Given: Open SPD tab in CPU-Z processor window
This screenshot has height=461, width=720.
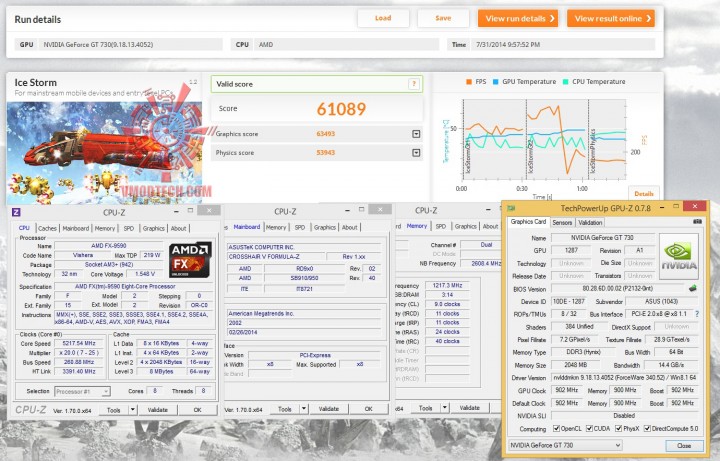Looking at the screenshot, I should tap(129, 228).
